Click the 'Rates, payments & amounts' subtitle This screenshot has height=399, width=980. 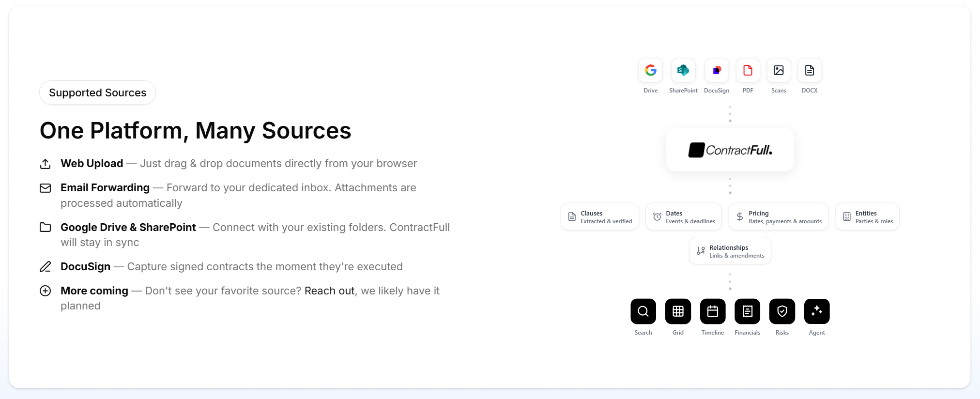point(785,221)
